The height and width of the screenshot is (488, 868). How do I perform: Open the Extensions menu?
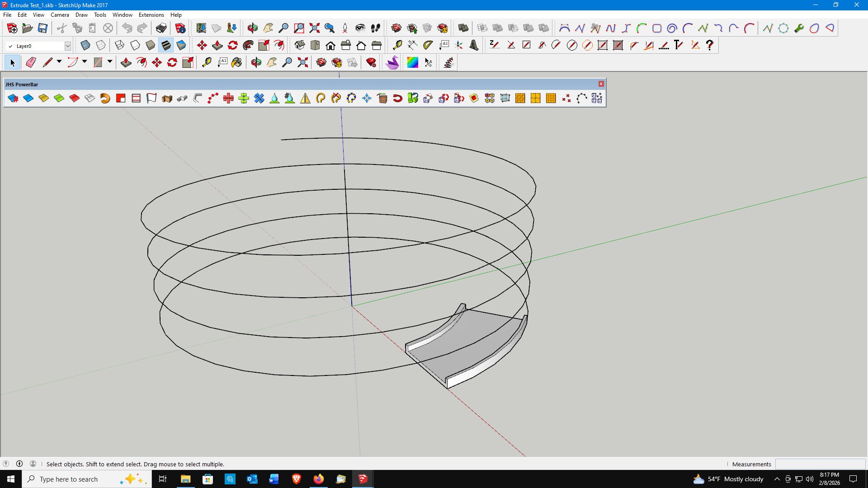click(x=151, y=15)
